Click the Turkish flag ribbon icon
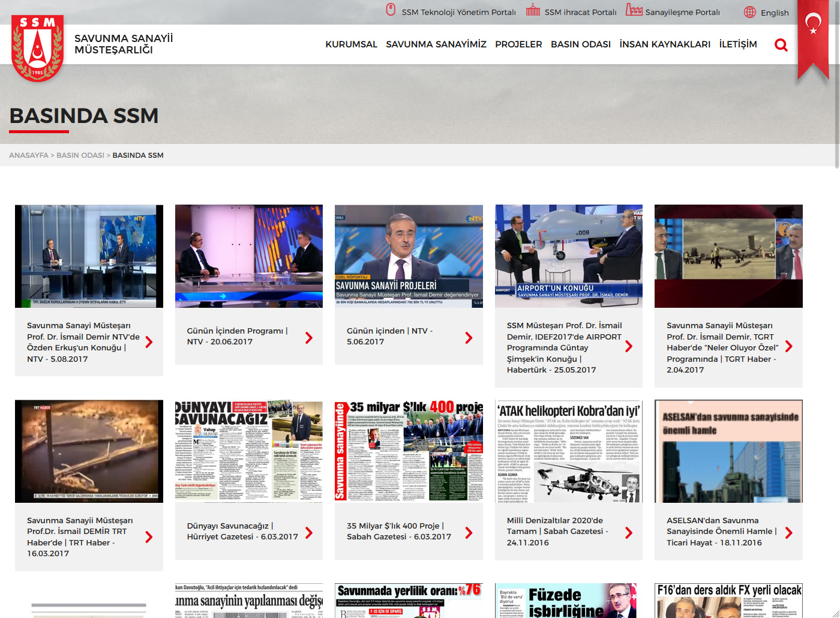The image size is (840, 618). point(813,36)
